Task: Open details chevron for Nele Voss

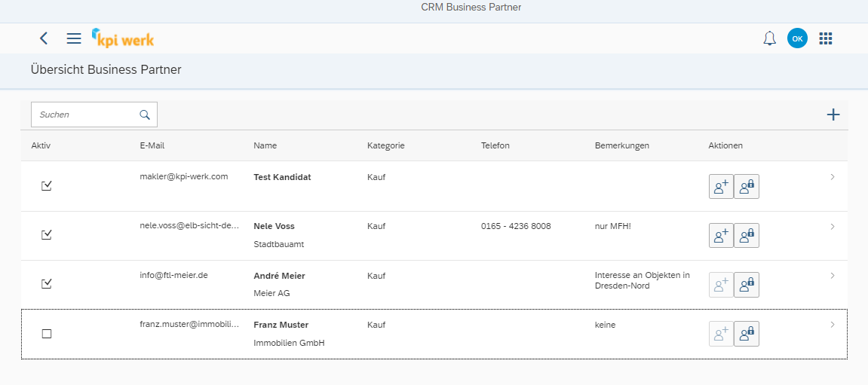Action: 832,226
